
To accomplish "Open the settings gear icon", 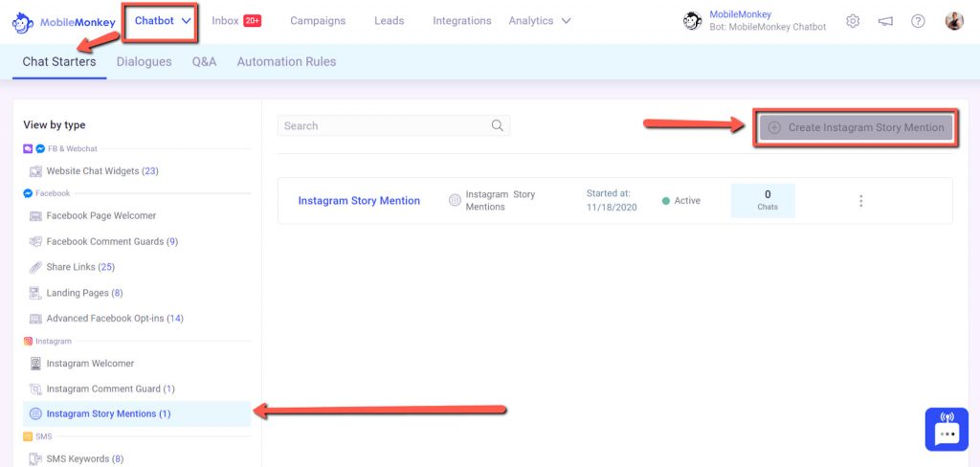I will pos(853,21).
